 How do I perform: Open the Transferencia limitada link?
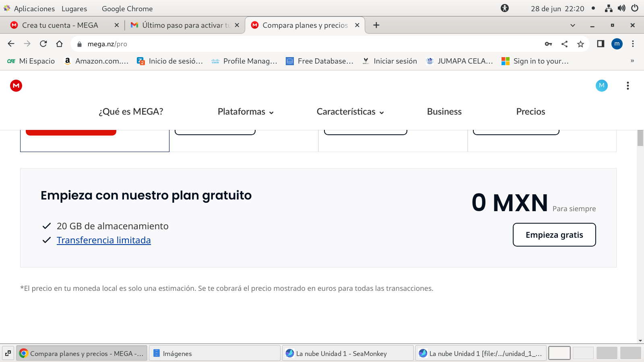(104, 240)
